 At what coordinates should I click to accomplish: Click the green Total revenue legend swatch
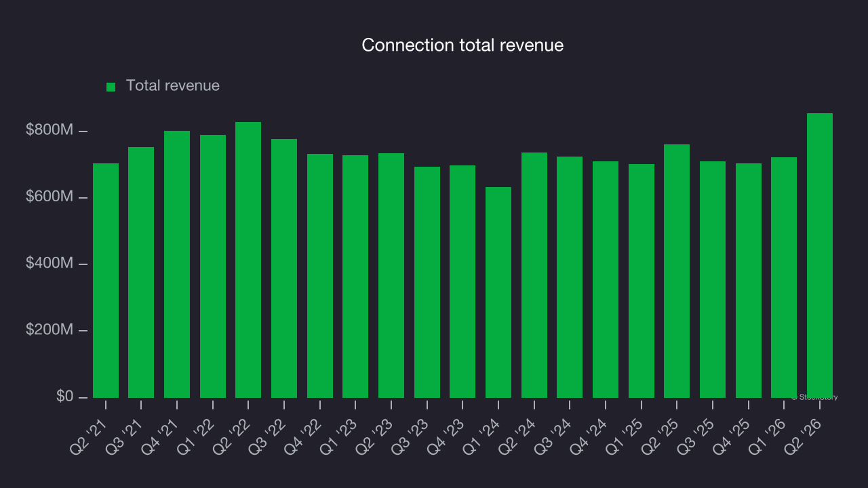pos(111,87)
